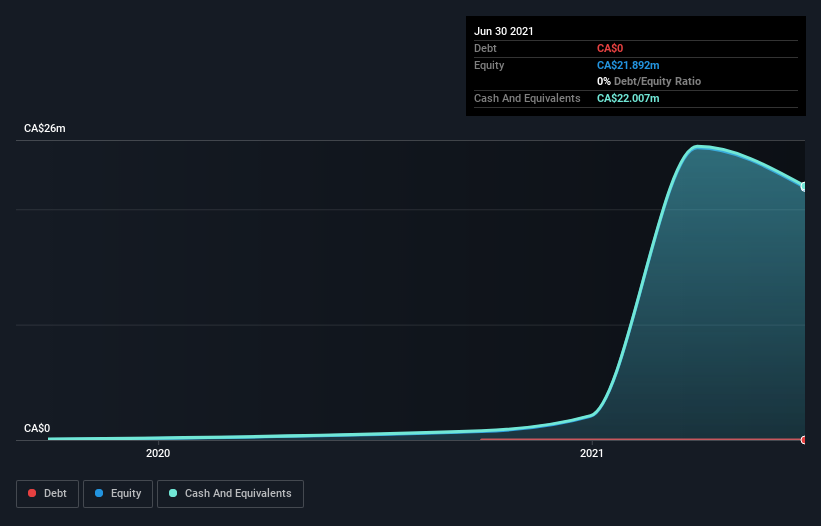Click the red Debt legend dot
Screen dimensions: 821x526
(x=32, y=493)
